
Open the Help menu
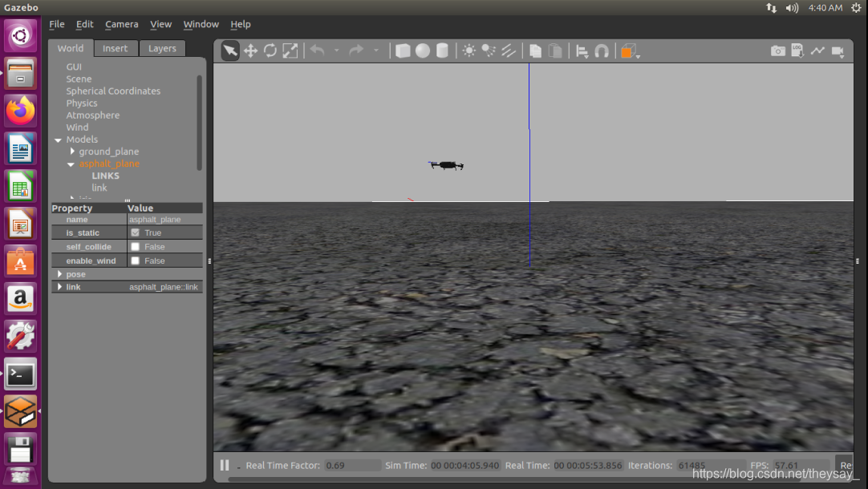pyautogui.click(x=240, y=24)
